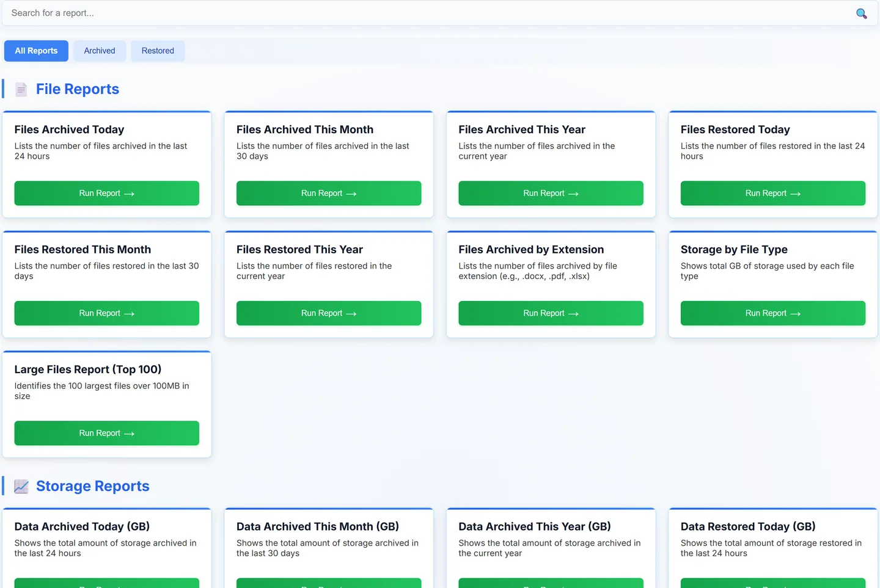This screenshot has width=880, height=588.
Task: Click the Files Restored This Year title
Action: point(299,249)
